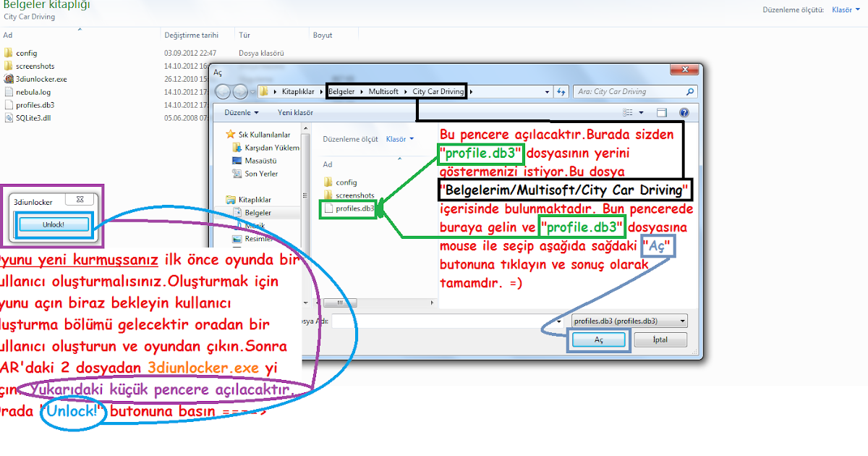Go back using the Aç dialog's back arrow
This screenshot has width=868, height=456.
(x=223, y=92)
